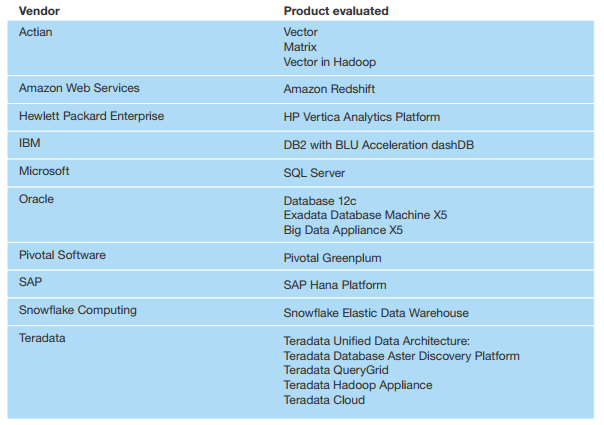Image resolution: width=604 pixels, height=425 pixels.
Task: Select the Actian vendor cell
Action: click(36, 32)
